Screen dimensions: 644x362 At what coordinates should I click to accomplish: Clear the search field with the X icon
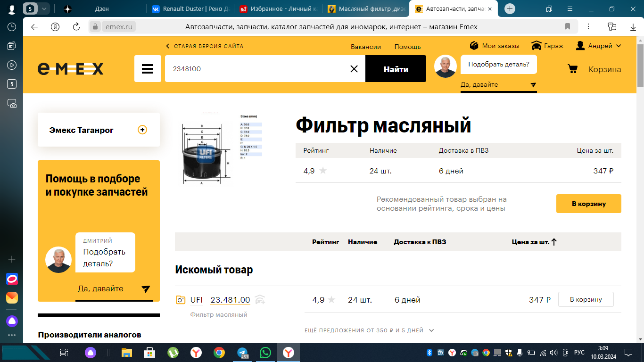click(x=354, y=69)
